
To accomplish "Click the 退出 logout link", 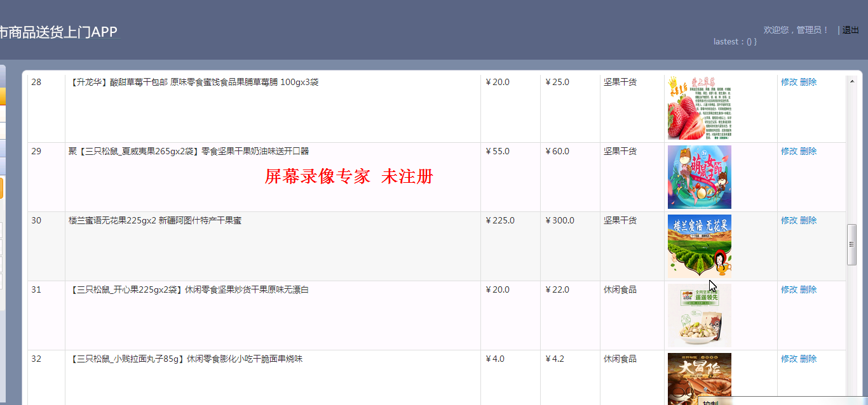I will (x=851, y=30).
